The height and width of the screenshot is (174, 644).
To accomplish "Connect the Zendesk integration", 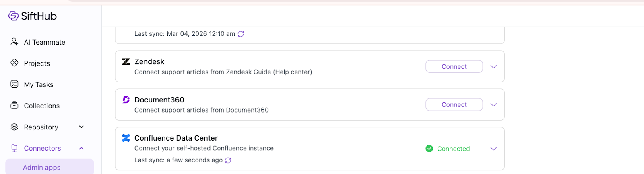I will 454,67.
